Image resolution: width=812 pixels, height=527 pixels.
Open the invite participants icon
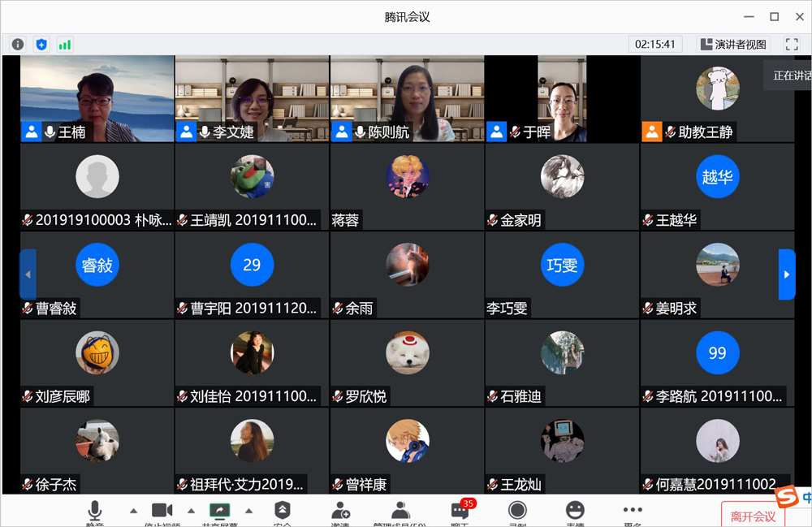tap(340, 512)
